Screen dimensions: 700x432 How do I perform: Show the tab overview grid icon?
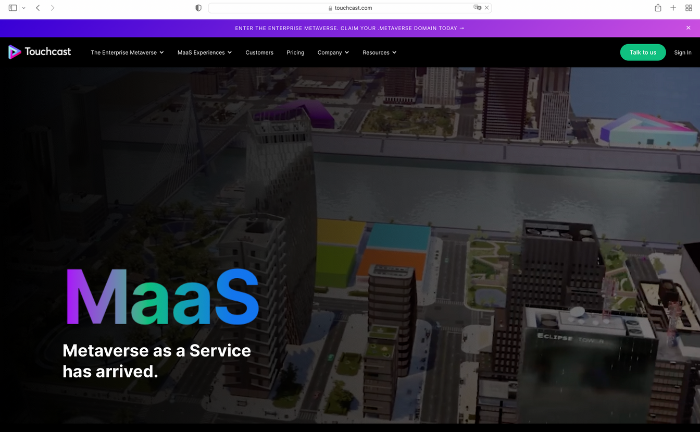point(688,8)
